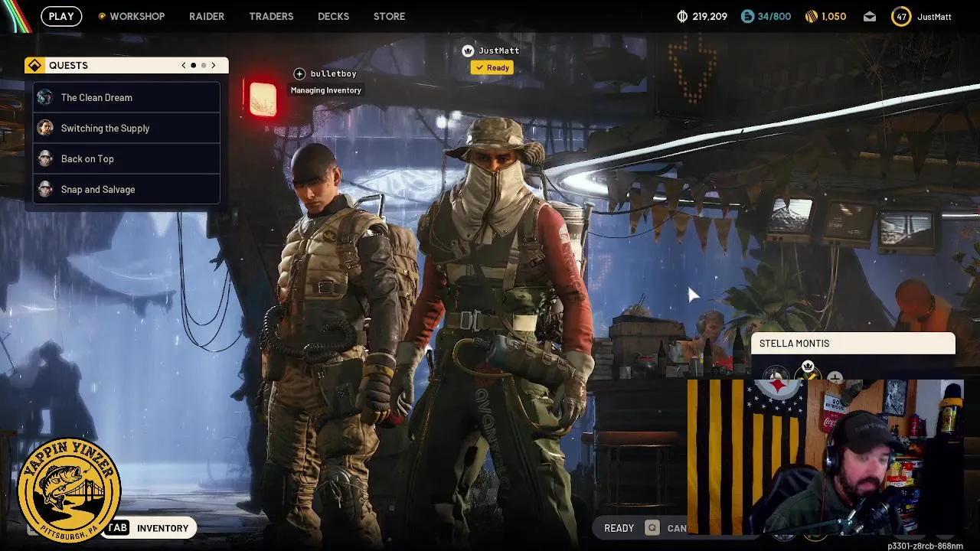
Task: Click the portrait beside Switching the Supply
Action: tap(45, 128)
